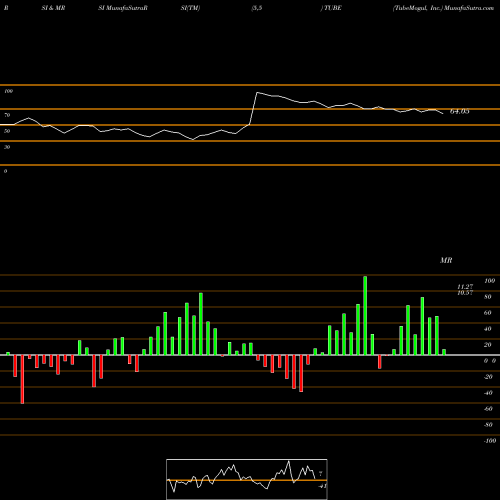Select the TUBE ticker symbol in header
Image resolution: width=500 pixels, height=500 pixels.
coord(332,8)
